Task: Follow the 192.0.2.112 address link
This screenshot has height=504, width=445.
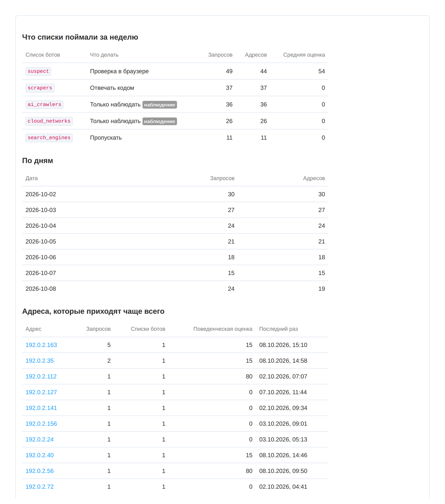Action: (x=41, y=376)
